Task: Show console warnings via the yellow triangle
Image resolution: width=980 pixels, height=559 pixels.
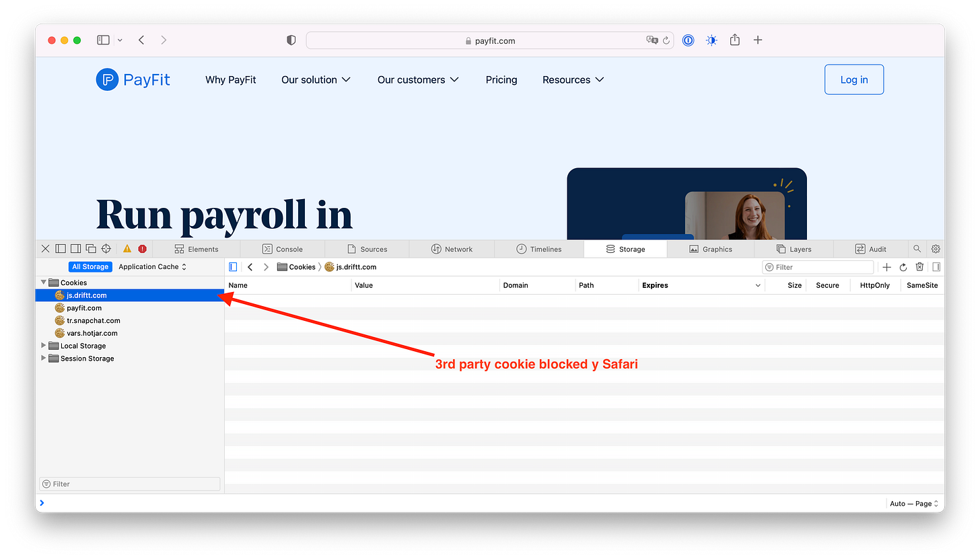Action: coord(127,249)
